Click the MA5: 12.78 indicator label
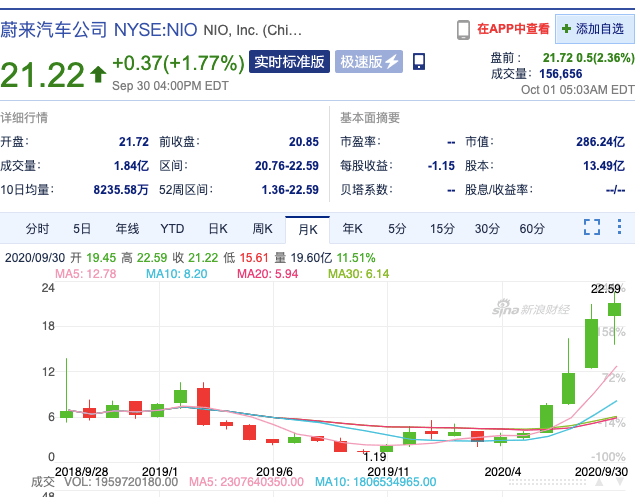The width and height of the screenshot is (641, 497). click(85, 274)
